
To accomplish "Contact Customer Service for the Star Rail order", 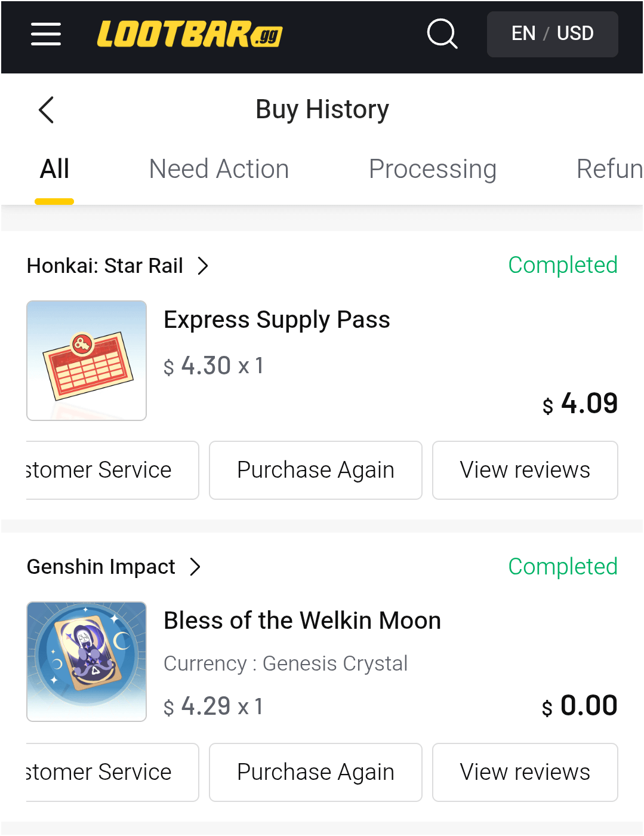I will coord(112,471).
